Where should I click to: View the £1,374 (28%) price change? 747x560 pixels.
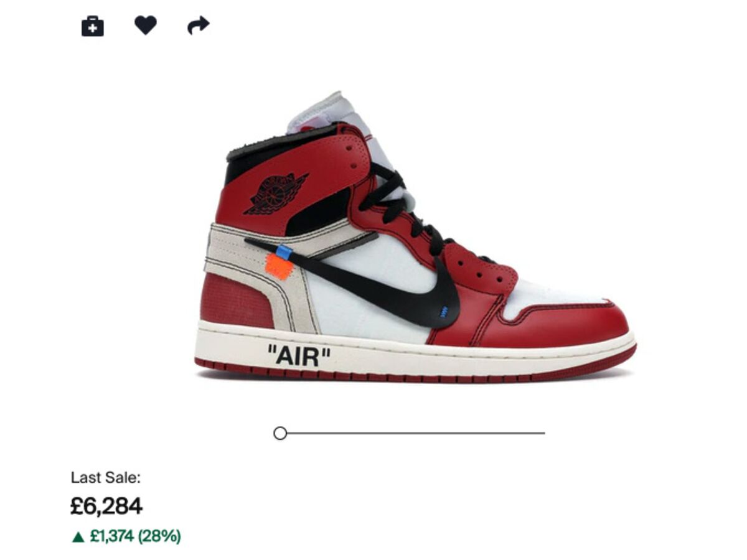pyautogui.click(x=135, y=536)
